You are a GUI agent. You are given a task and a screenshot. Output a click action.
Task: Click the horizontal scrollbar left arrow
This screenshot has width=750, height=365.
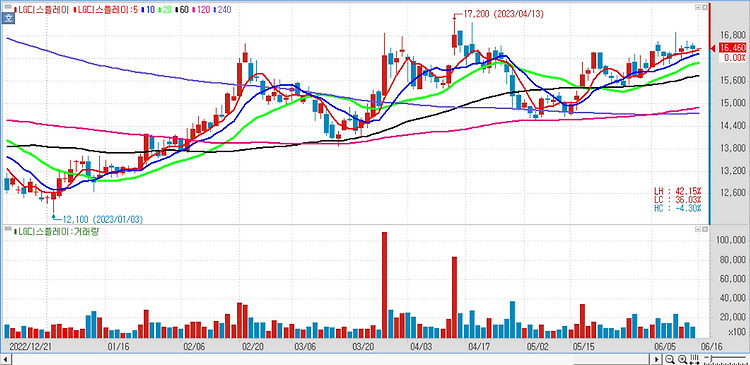5,359
